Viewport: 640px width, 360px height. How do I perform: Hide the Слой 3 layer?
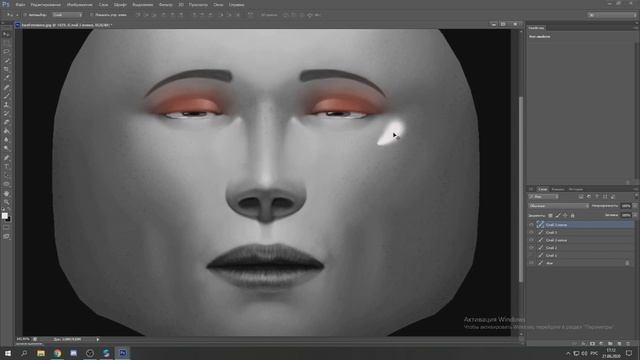tap(531, 233)
